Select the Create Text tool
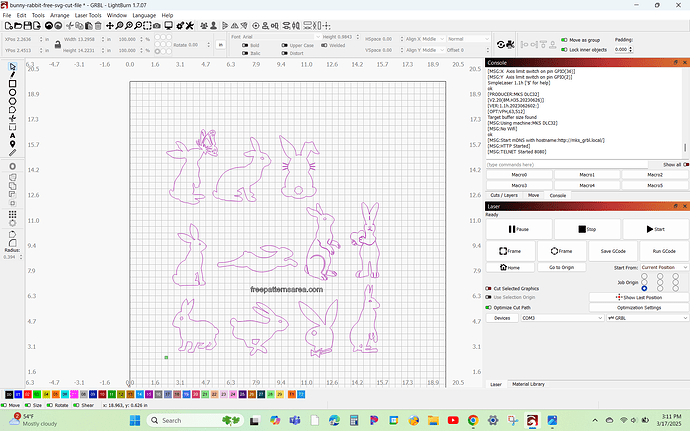Screen dimensions: 690x431 [12, 136]
